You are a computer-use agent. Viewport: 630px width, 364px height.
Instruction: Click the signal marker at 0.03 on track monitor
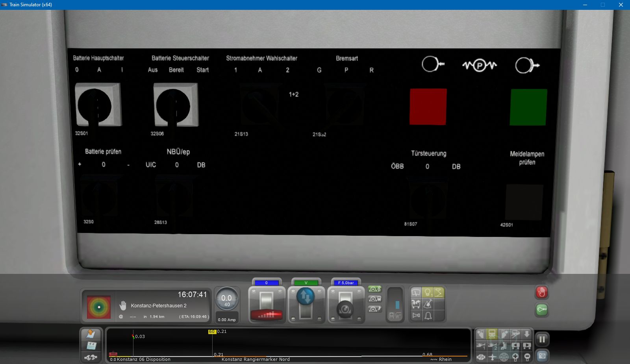133,336
